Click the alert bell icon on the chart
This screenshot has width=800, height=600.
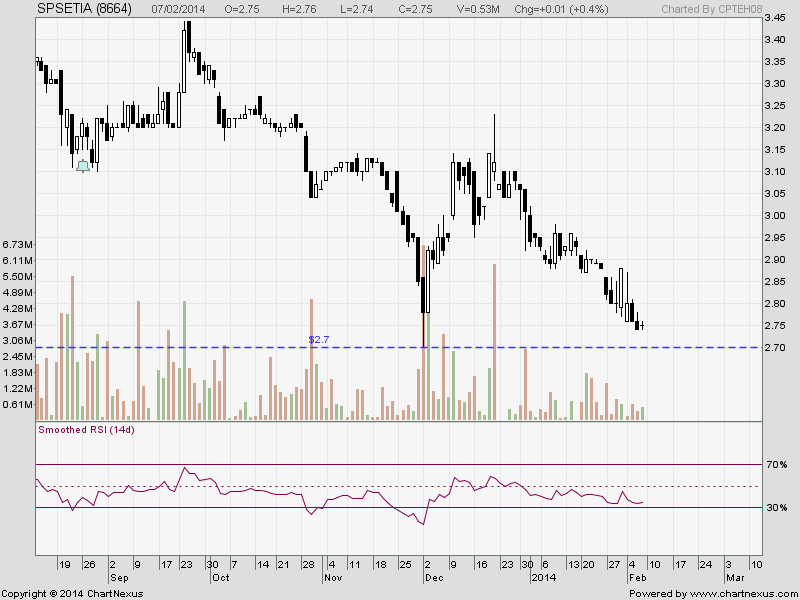[x=83, y=166]
